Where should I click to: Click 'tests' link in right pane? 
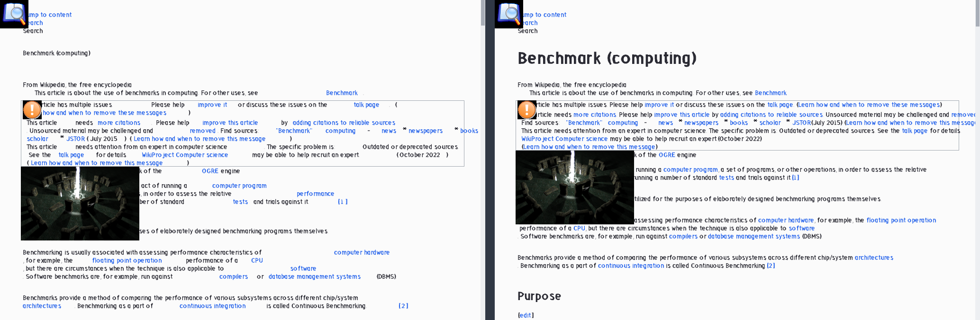tap(726, 178)
